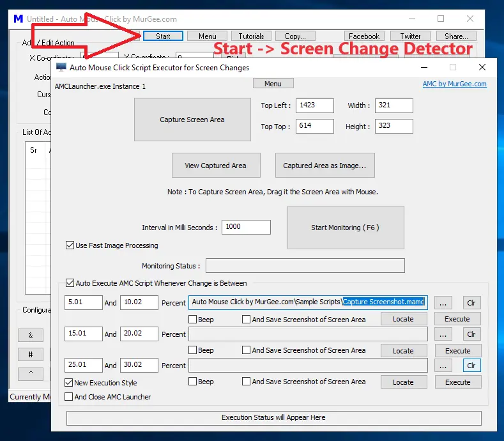Click the Capture Screen Area button

pos(192,120)
